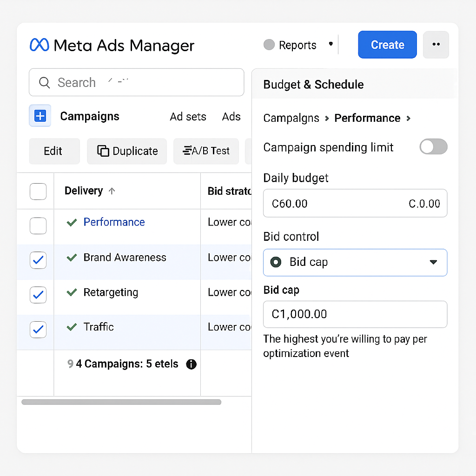Enable the Campaign spending limit toggle
The height and width of the screenshot is (476, 476).
433,147
